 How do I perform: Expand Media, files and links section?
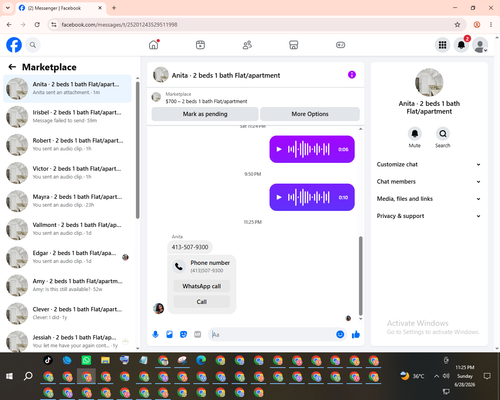pos(429,199)
